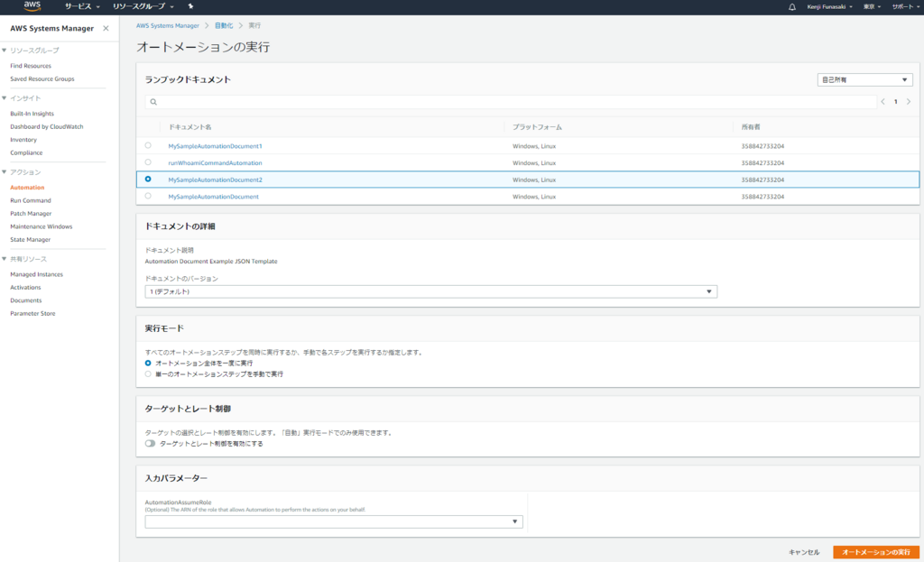This screenshot has width=924, height=562.
Task: Open the サービス menu
Action: (82, 6)
